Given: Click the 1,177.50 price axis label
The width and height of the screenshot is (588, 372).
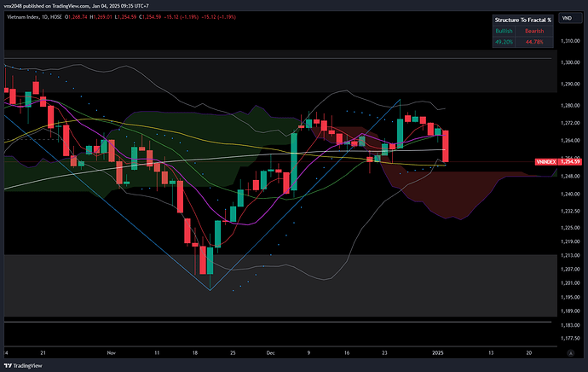Looking at the screenshot, I should pyautogui.click(x=570, y=338).
